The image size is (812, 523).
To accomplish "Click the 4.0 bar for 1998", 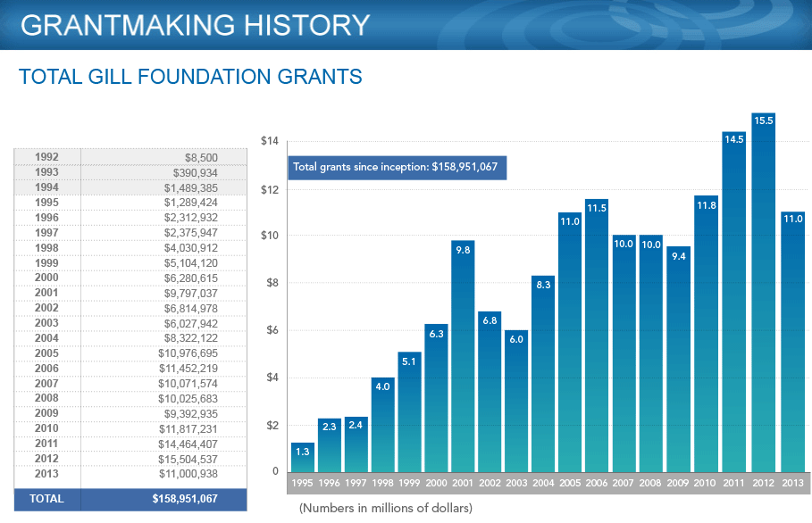I will (383, 425).
